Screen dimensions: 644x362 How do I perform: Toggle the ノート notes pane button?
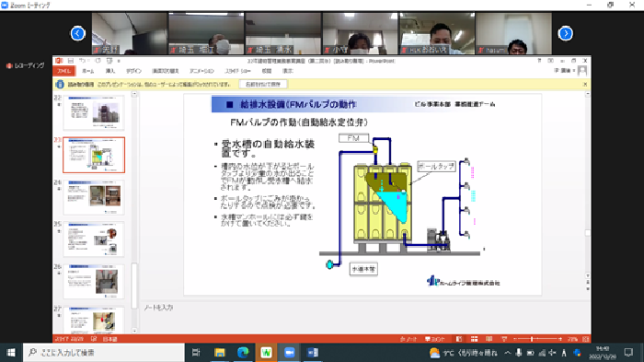pos(408,339)
